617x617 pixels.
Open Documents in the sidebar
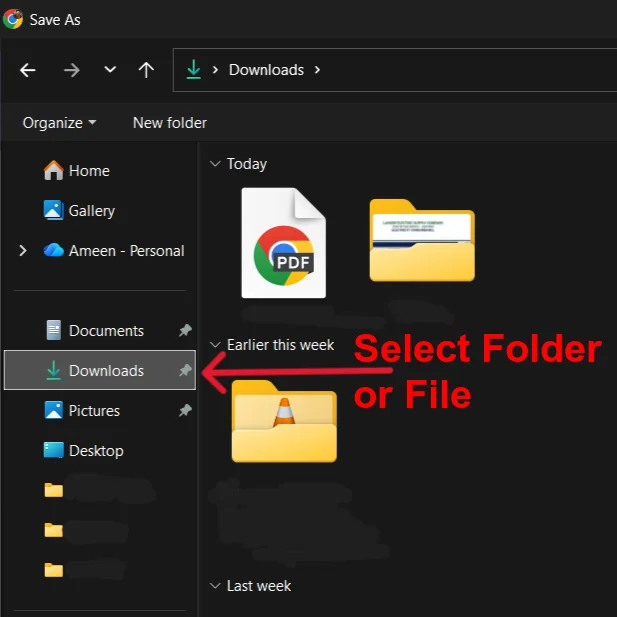tap(95, 331)
